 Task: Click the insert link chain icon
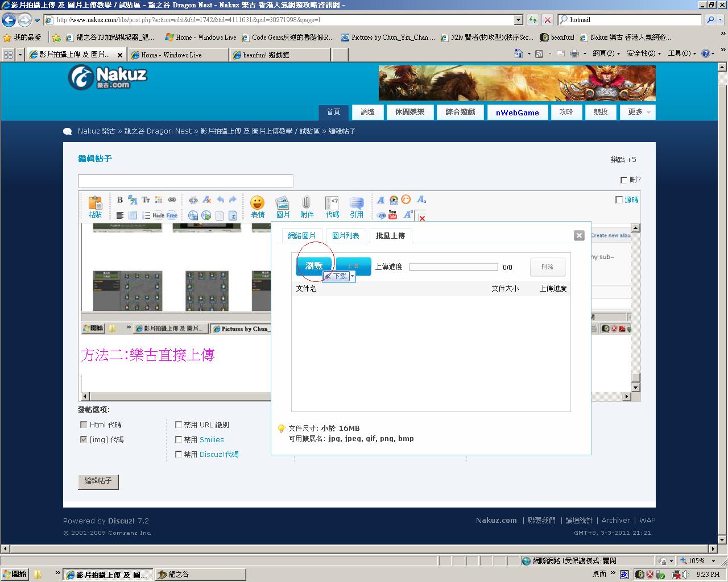172,199
